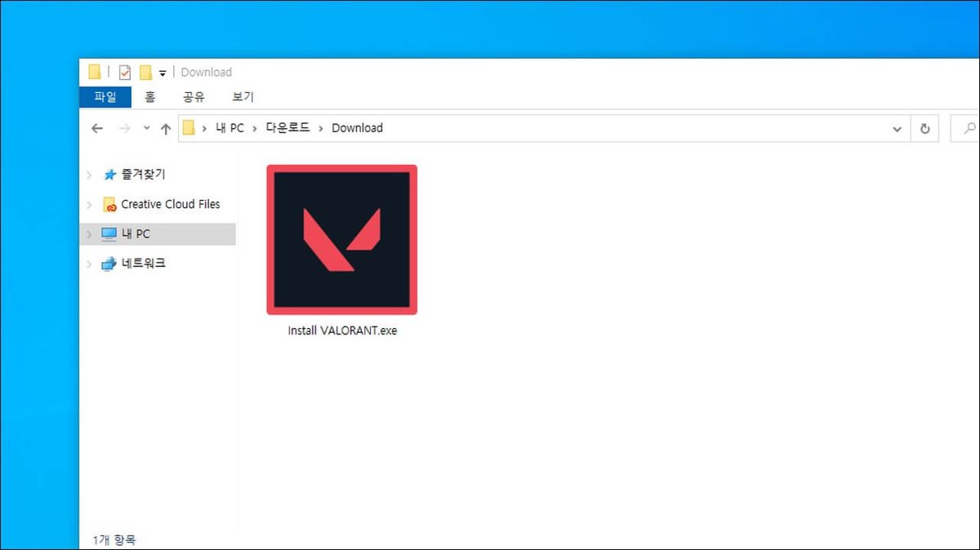Select 네트워크 in the navigation pane
This screenshot has width=980, height=550.
click(143, 264)
